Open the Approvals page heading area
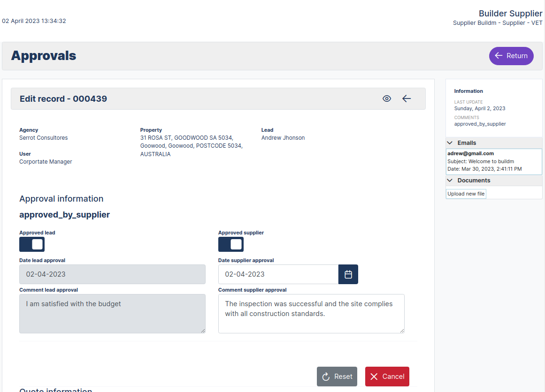Viewport: 545px width, 392px height. 44,55
